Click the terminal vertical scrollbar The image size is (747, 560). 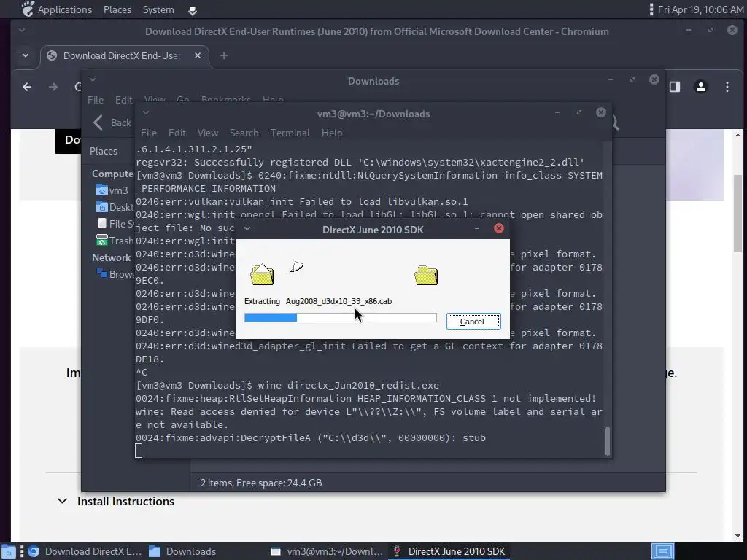click(607, 441)
